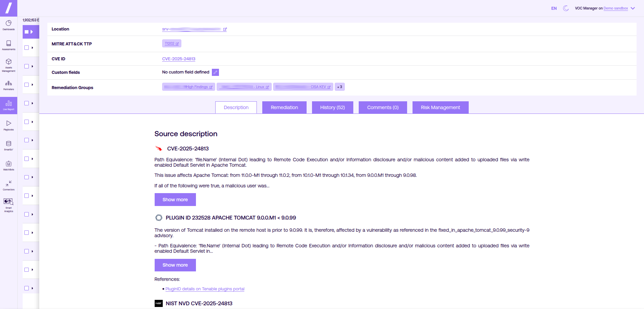Open PluginID details on Tenable plugins portal
Screen dimensions: 644x309
coord(205,289)
